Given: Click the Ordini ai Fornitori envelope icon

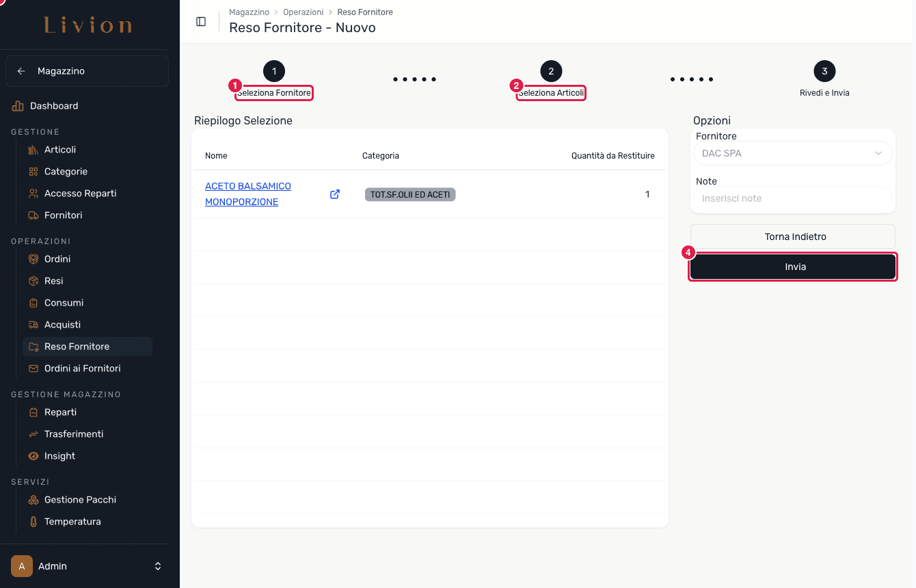Looking at the screenshot, I should [33, 369].
